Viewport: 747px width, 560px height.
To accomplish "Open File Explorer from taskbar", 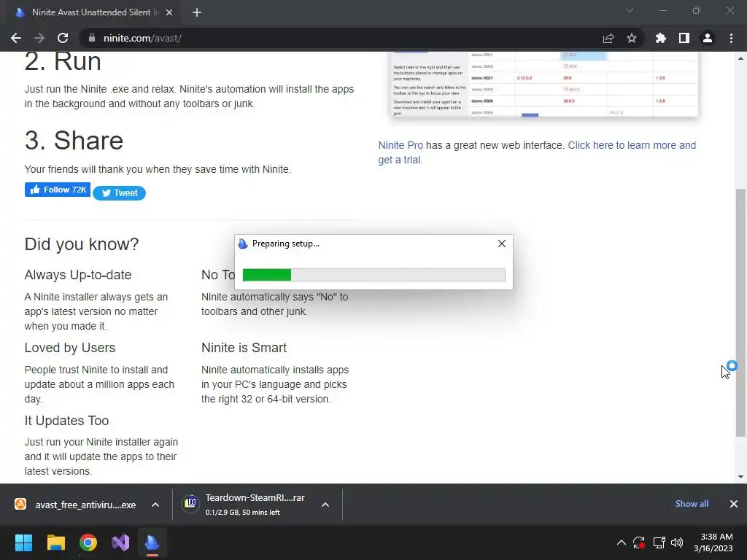I will [55, 542].
